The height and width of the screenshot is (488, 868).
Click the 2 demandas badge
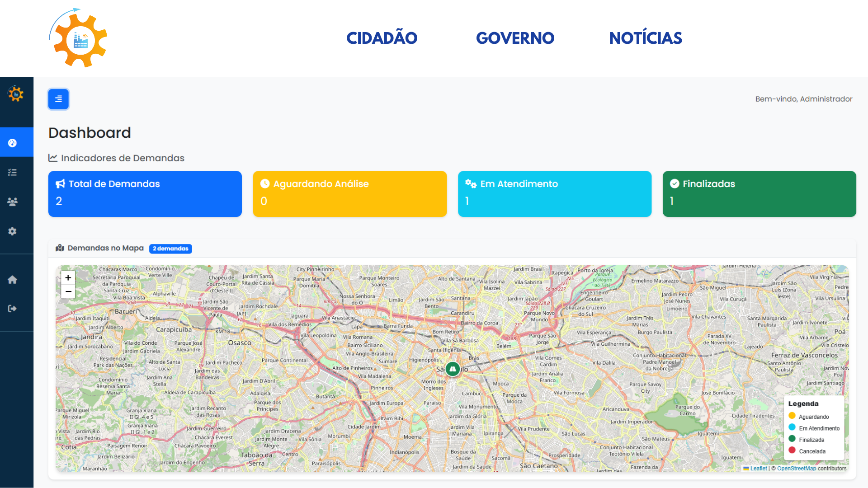(x=170, y=249)
